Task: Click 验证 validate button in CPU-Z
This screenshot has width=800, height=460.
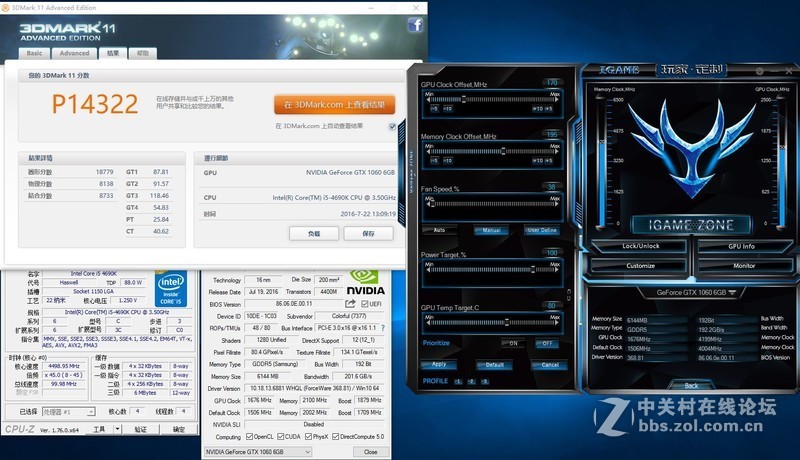Action: point(140,429)
